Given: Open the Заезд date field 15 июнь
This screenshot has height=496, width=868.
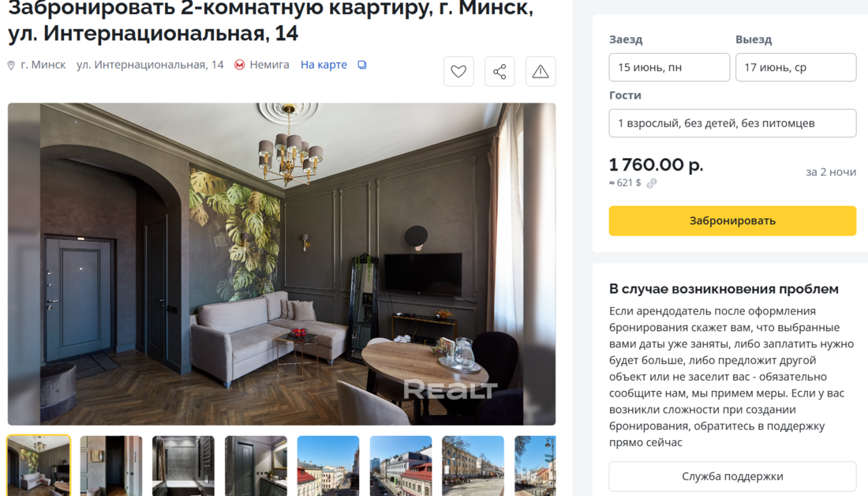Looking at the screenshot, I should (x=669, y=67).
